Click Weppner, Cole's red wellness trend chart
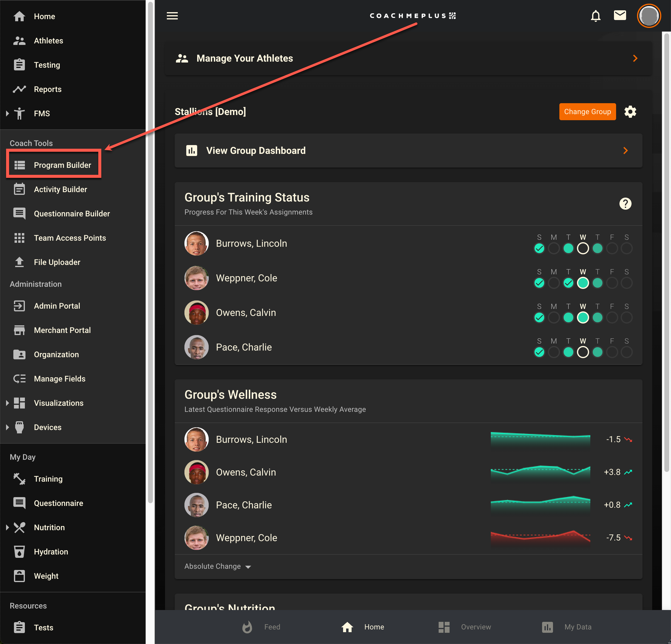The image size is (671, 644). tap(540, 537)
